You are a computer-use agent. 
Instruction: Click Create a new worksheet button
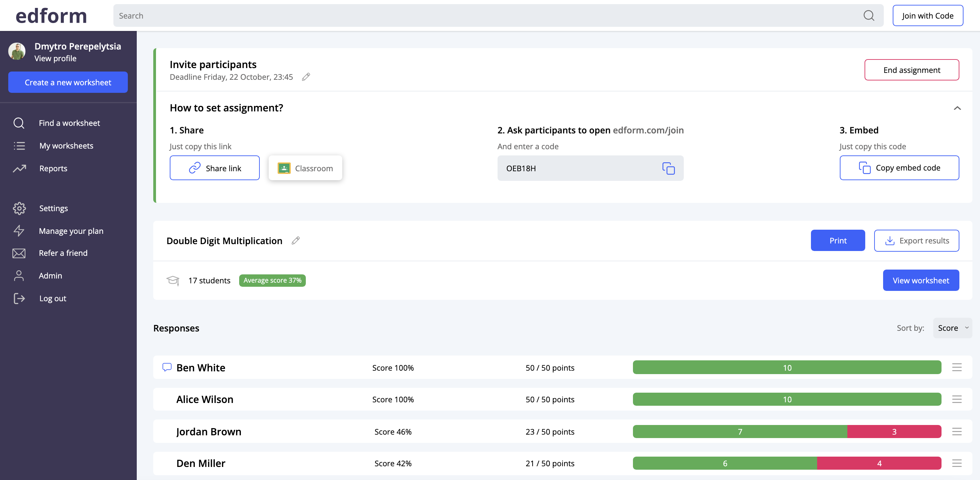pyautogui.click(x=68, y=82)
